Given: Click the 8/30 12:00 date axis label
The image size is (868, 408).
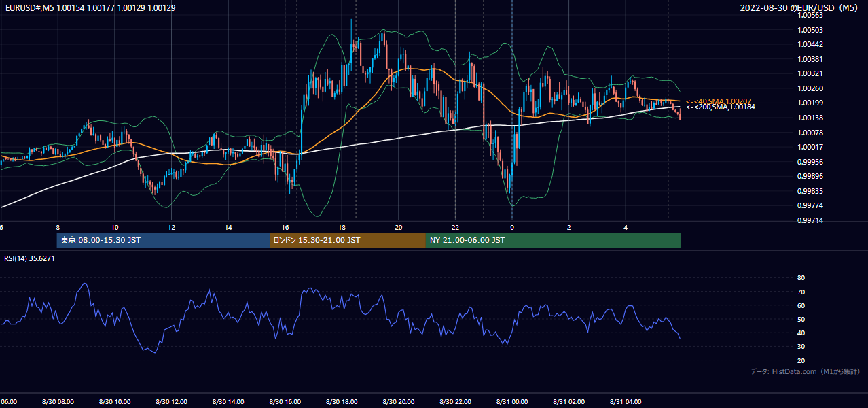Looking at the screenshot, I should tap(172, 402).
